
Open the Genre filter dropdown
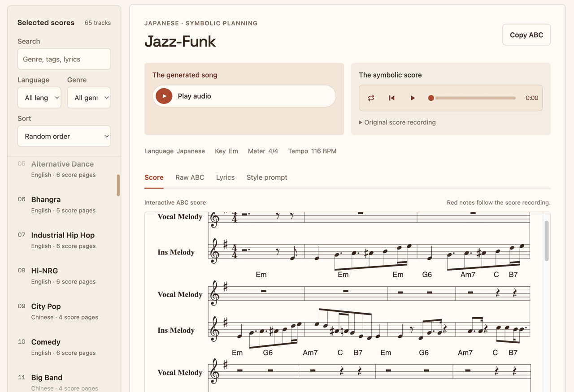[89, 98]
